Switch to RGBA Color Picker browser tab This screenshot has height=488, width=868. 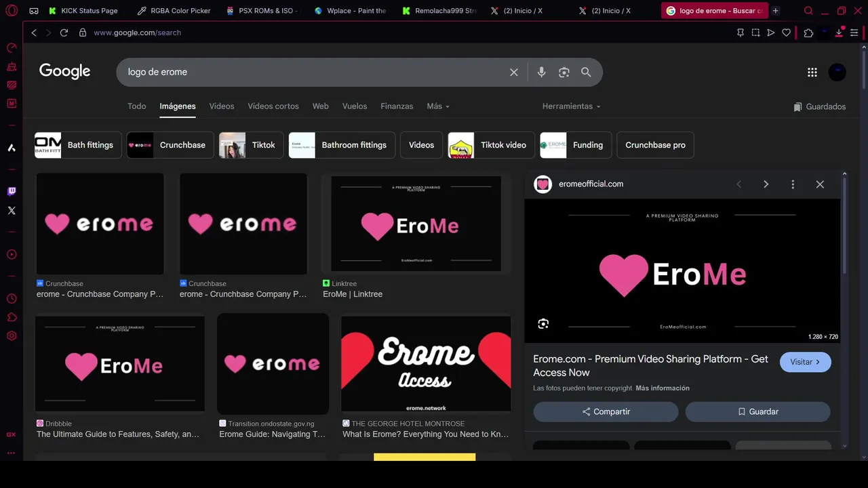pyautogui.click(x=174, y=11)
